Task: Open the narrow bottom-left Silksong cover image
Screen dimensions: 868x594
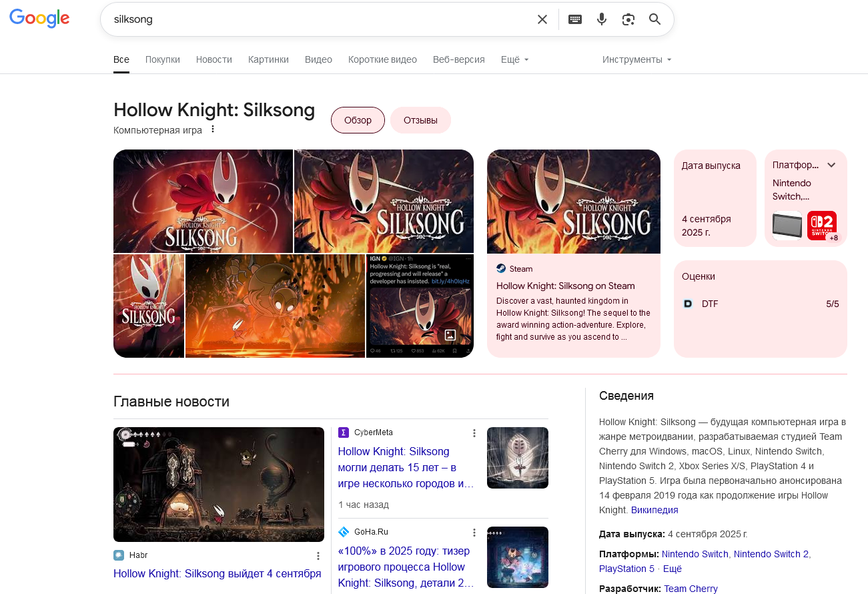Action: pyautogui.click(x=149, y=306)
